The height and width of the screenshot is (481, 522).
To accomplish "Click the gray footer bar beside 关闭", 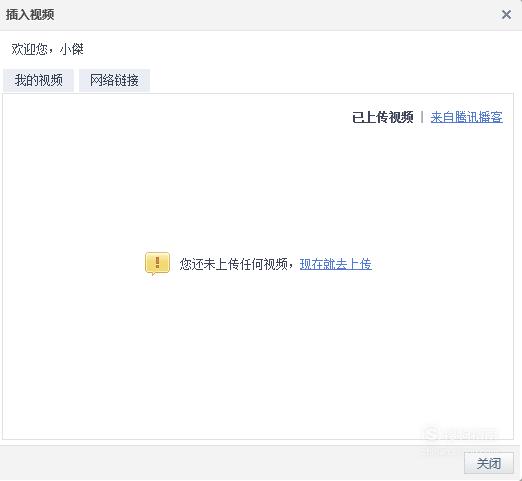I will coord(230,463).
